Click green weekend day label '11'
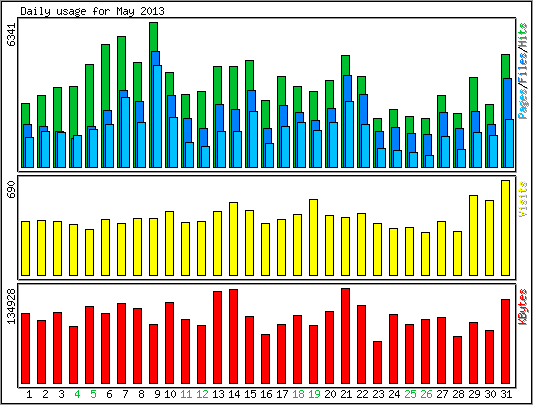This screenshot has height=405, width=533. click(x=186, y=394)
